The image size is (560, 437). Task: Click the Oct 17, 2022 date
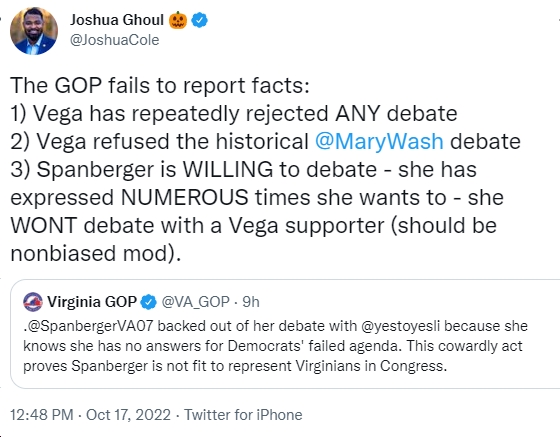coord(128,415)
